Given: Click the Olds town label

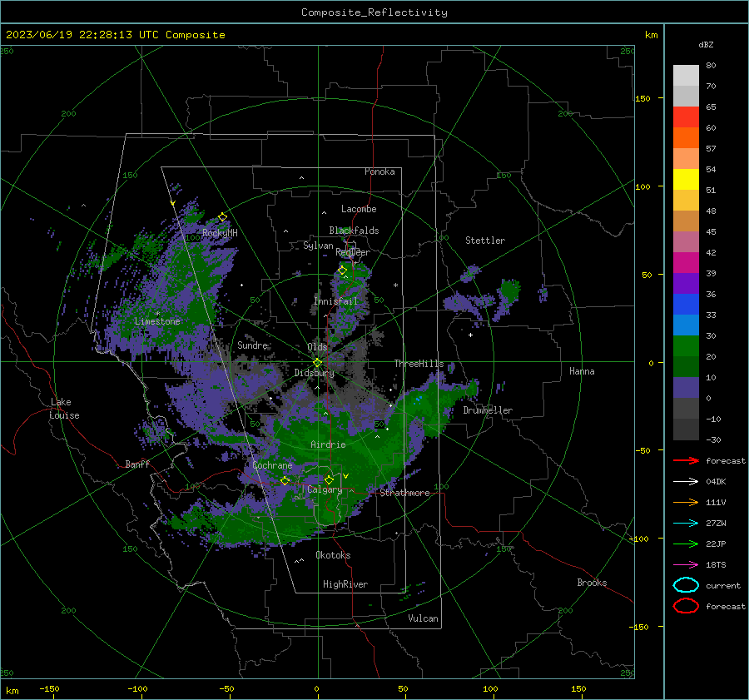Looking at the screenshot, I should [x=317, y=347].
